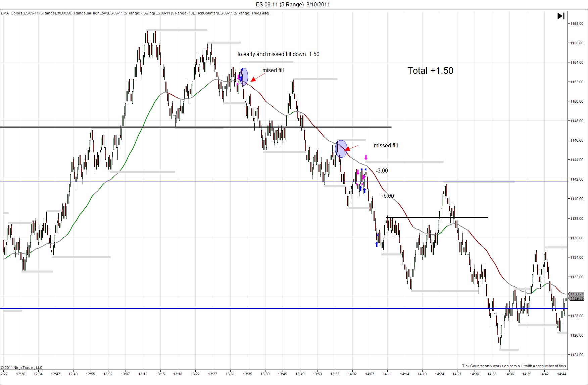Select the blue ellipse drawing near 13:58
Image resolution: width=588 pixels, height=385 pixels.
[x=341, y=149]
